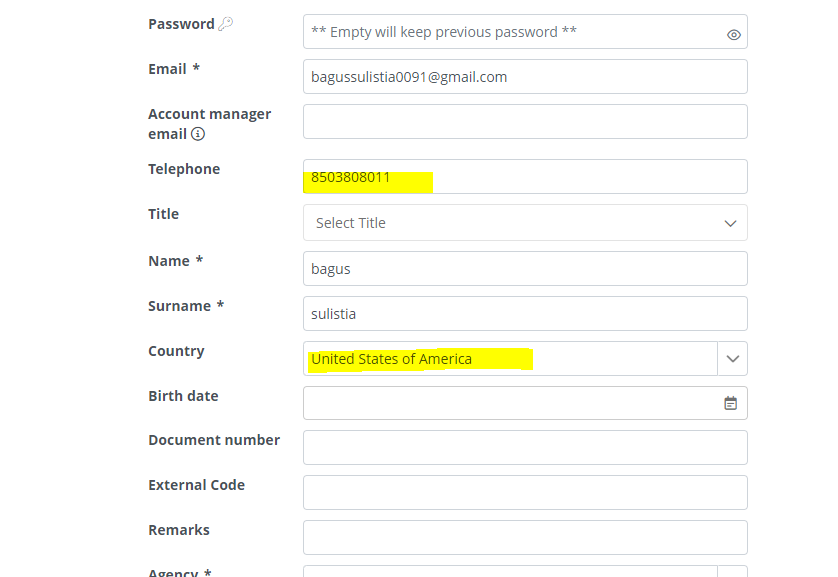Screen dimensions: 838x577
Task: Click the External Code field
Action: coord(525,493)
